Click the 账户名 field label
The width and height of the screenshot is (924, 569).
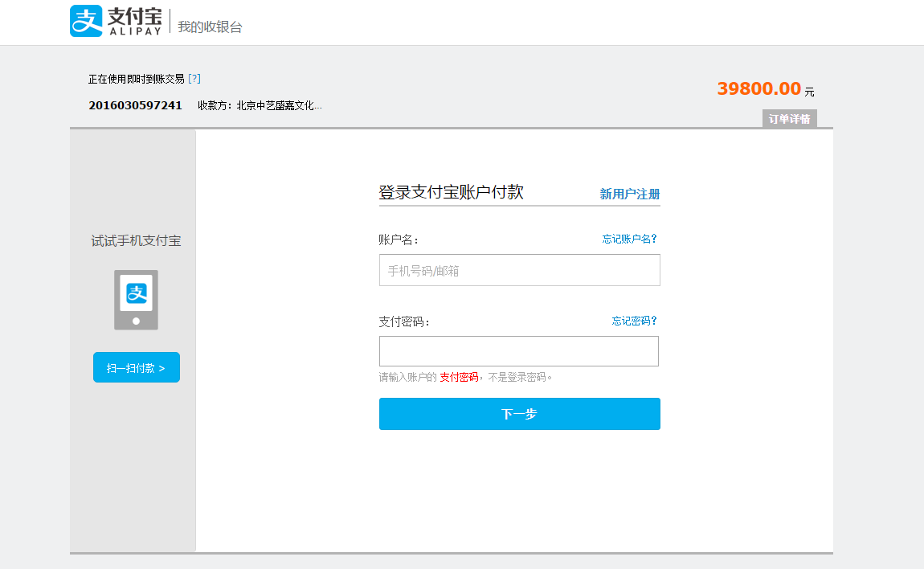(x=398, y=239)
